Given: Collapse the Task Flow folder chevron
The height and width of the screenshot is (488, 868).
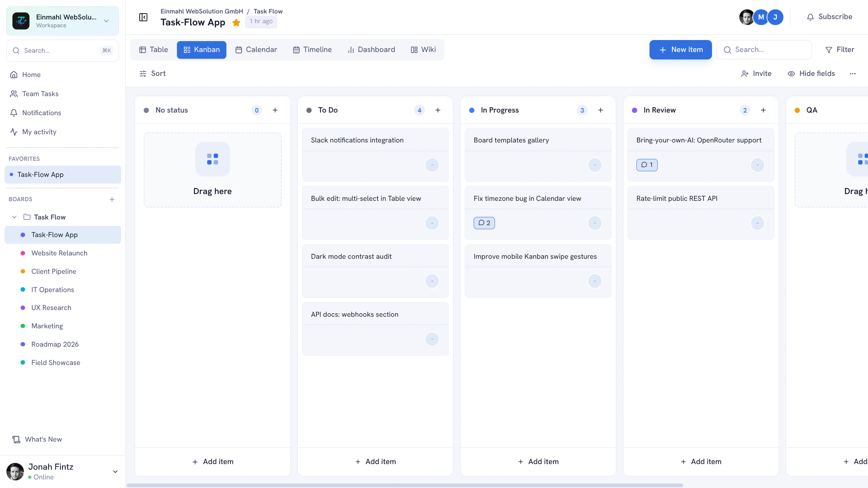Looking at the screenshot, I should point(14,217).
